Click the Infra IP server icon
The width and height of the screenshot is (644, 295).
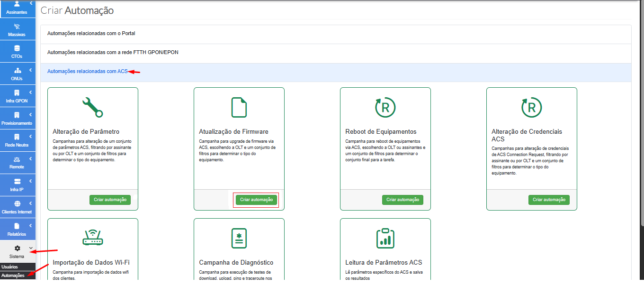(x=17, y=181)
